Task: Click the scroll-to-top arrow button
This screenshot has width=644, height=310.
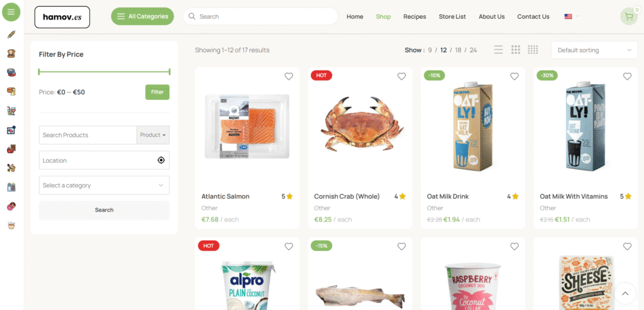Action: pyautogui.click(x=625, y=293)
